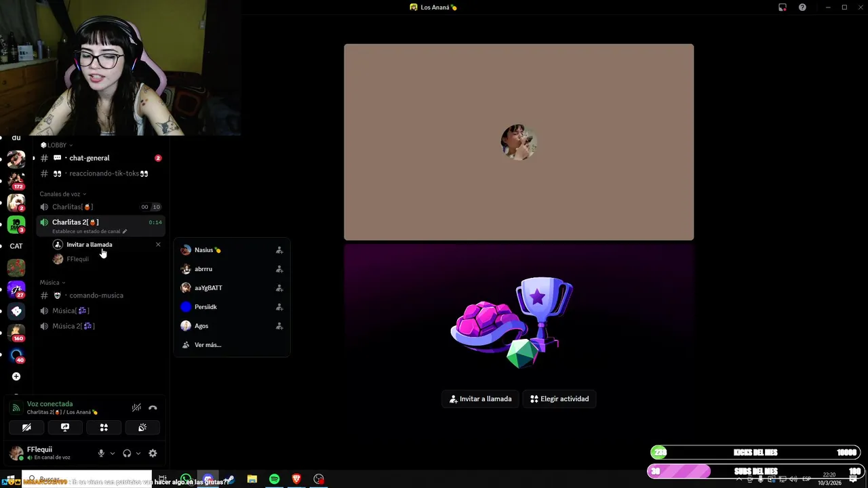868x488 pixels.
Task: Open microphone input options arrow
Action: point(112,453)
